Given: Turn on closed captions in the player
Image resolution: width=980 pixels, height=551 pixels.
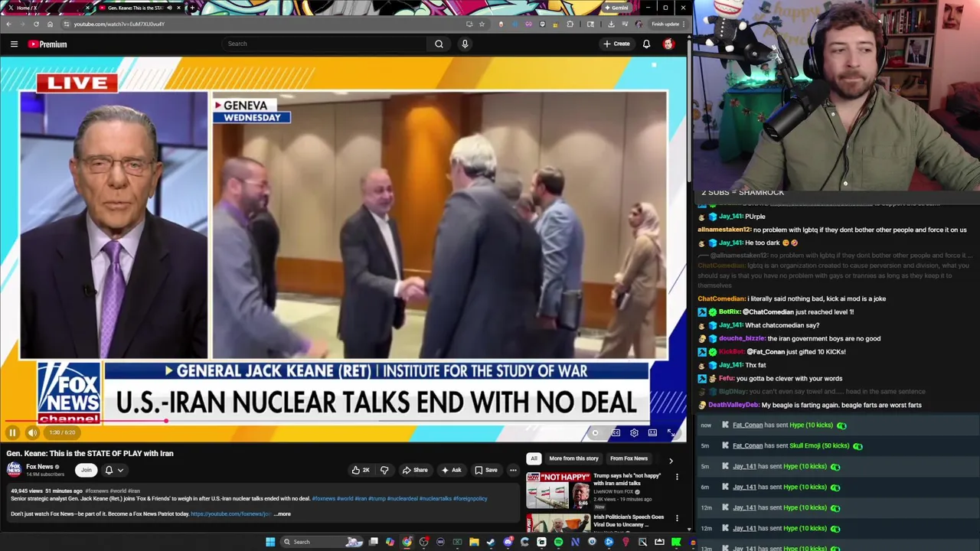Looking at the screenshot, I should [616, 432].
